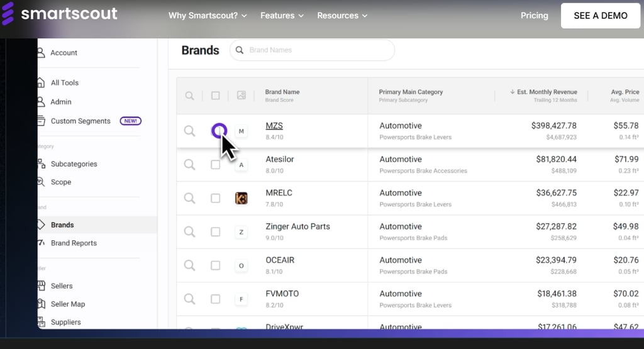Click the magnifier icon in the FVMOTO row
Screen dimensions: 644x349
(189, 299)
